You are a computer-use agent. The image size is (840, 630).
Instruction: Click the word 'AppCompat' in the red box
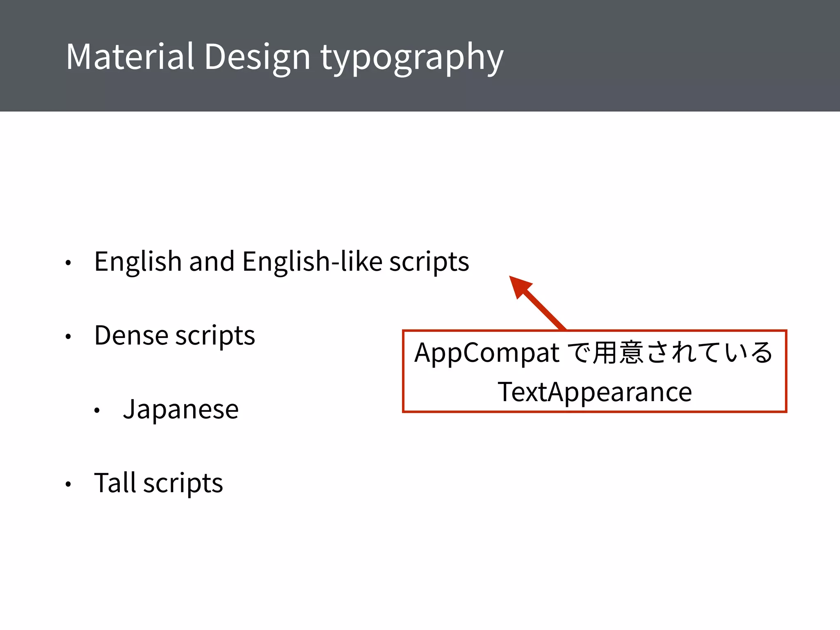click(487, 353)
